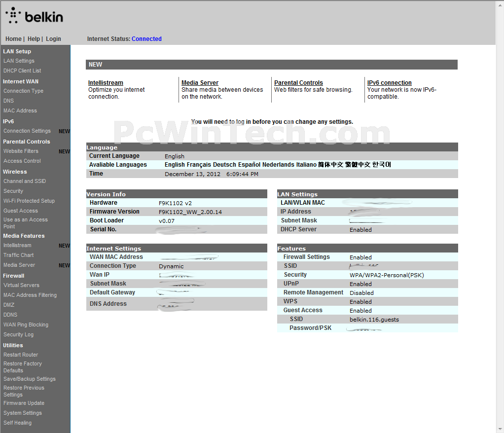Open Self Healing
The image size is (504, 433).
tap(17, 423)
